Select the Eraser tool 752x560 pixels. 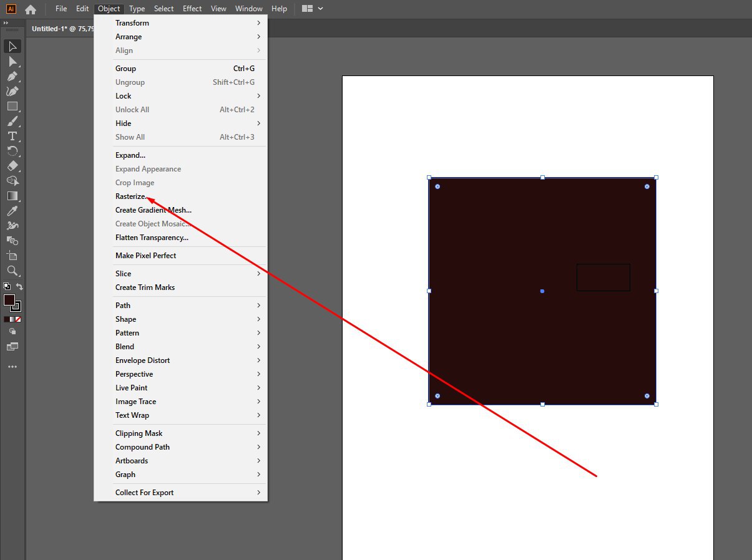click(x=12, y=166)
